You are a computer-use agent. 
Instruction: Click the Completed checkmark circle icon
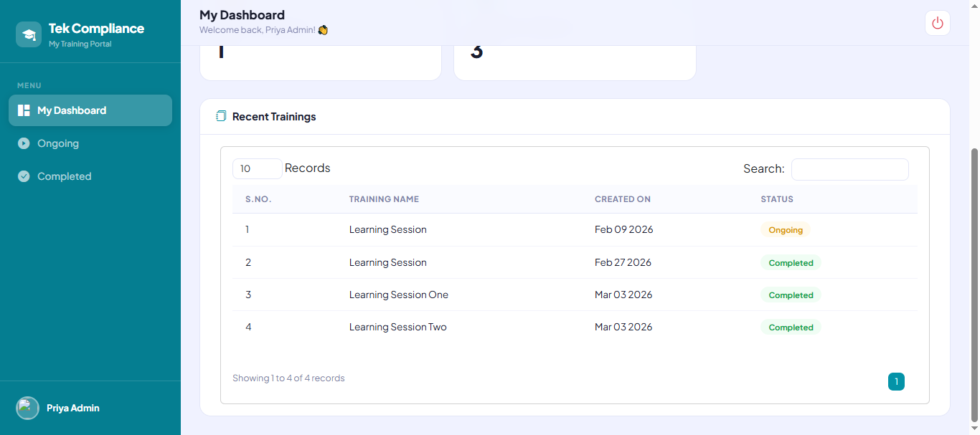pos(24,176)
